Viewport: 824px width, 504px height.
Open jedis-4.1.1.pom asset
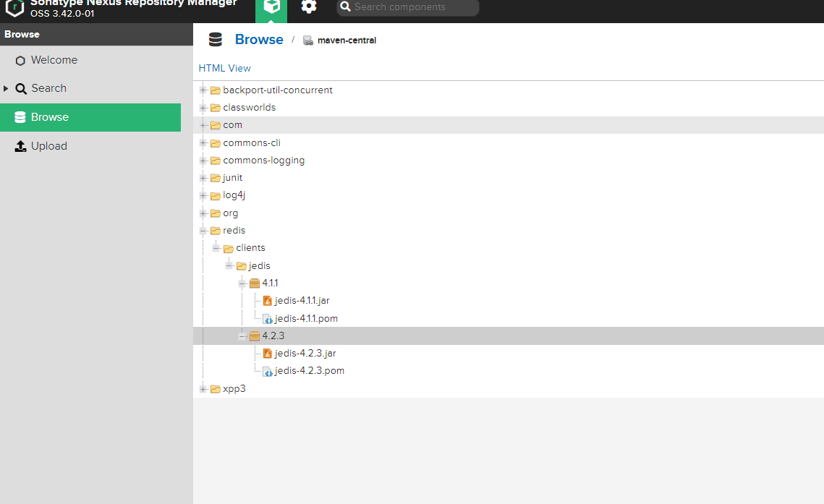click(x=306, y=318)
